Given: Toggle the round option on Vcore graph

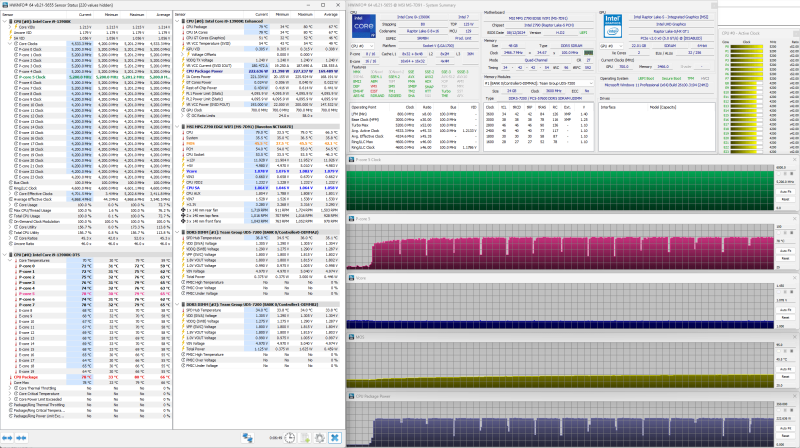Looking at the screenshot, I should click(x=780, y=292).
